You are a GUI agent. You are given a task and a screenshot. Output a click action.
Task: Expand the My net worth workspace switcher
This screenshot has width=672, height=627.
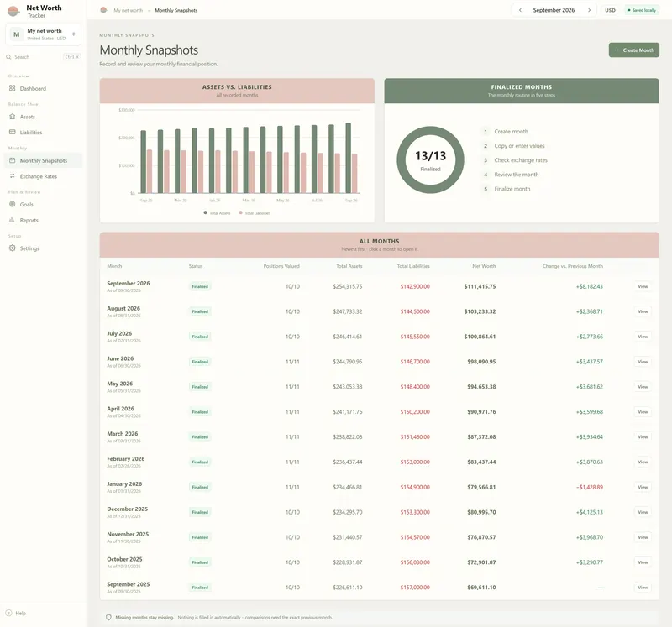click(x=44, y=34)
